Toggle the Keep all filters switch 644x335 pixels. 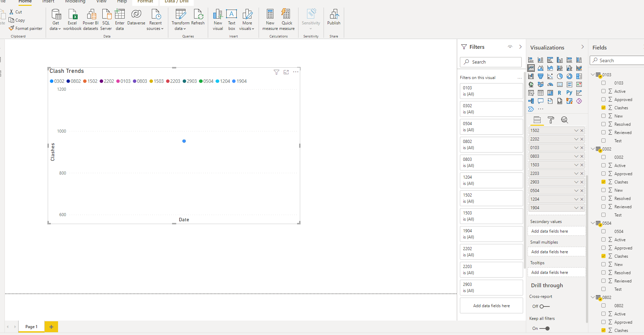point(544,328)
